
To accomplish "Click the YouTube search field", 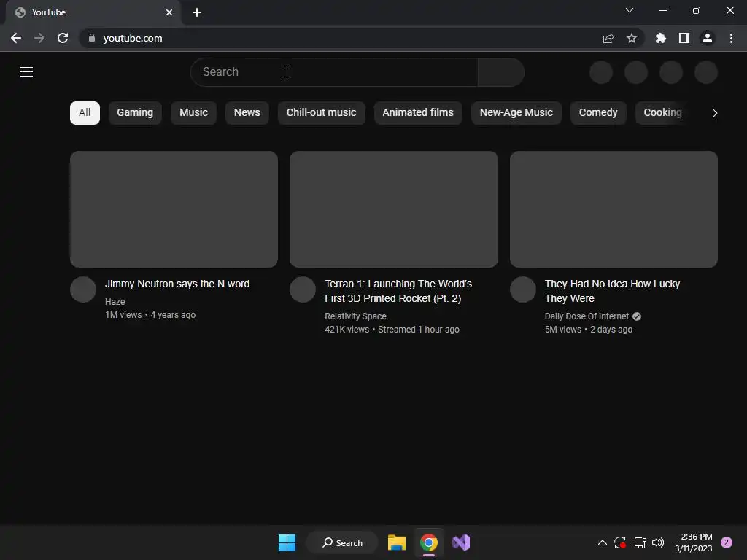I will (334, 72).
